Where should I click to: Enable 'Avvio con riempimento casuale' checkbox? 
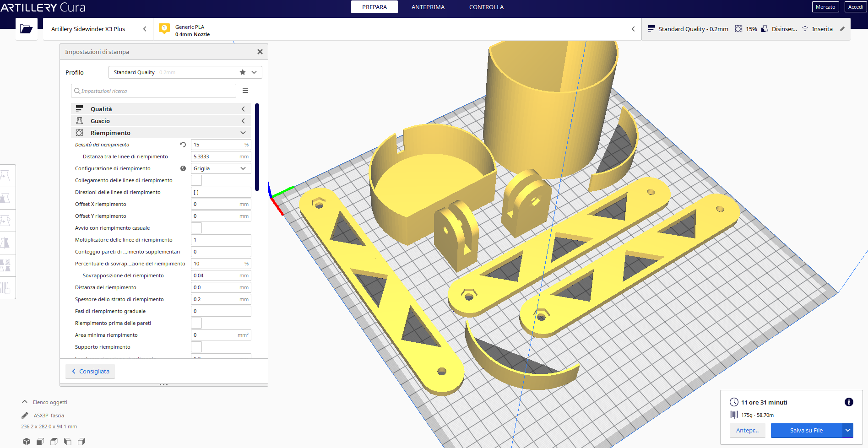tap(196, 228)
